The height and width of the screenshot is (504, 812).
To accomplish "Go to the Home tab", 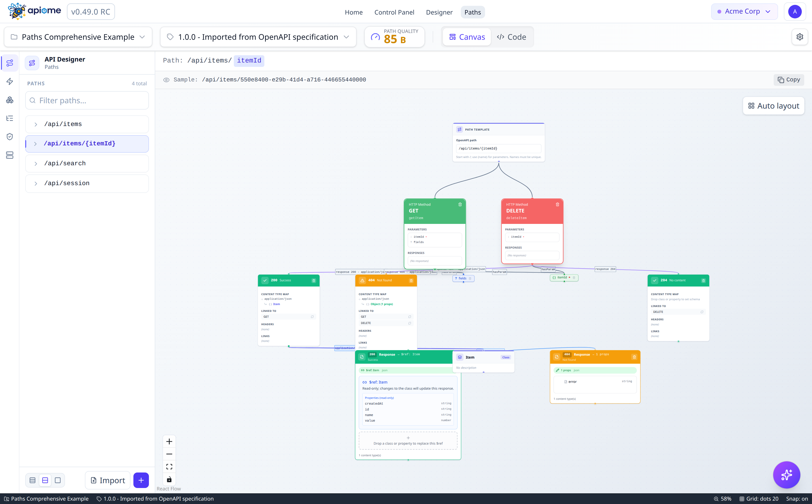I will 354,12.
